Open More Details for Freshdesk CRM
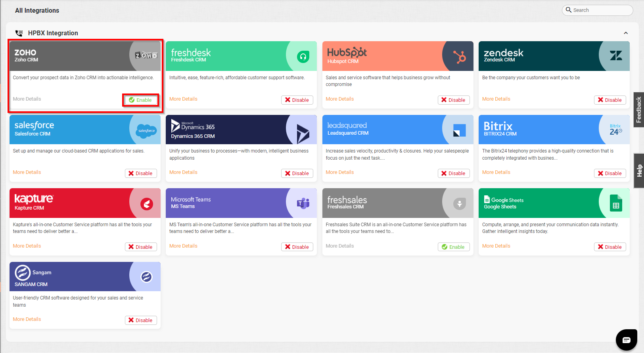This screenshot has width=644, height=353. point(183,99)
